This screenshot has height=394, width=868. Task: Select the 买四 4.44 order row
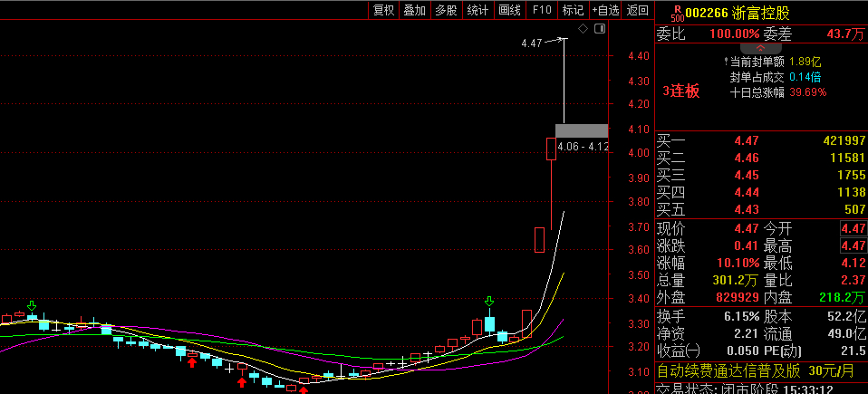click(761, 192)
